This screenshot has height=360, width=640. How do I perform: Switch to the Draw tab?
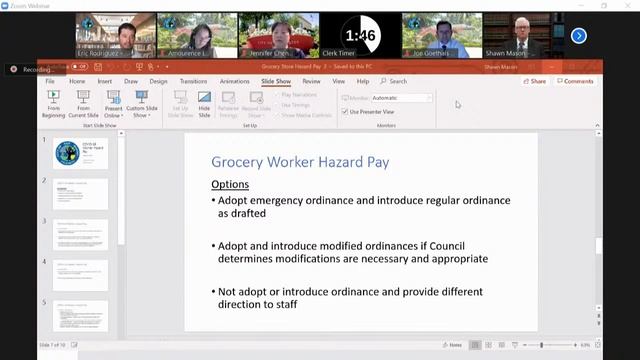pos(131,81)
